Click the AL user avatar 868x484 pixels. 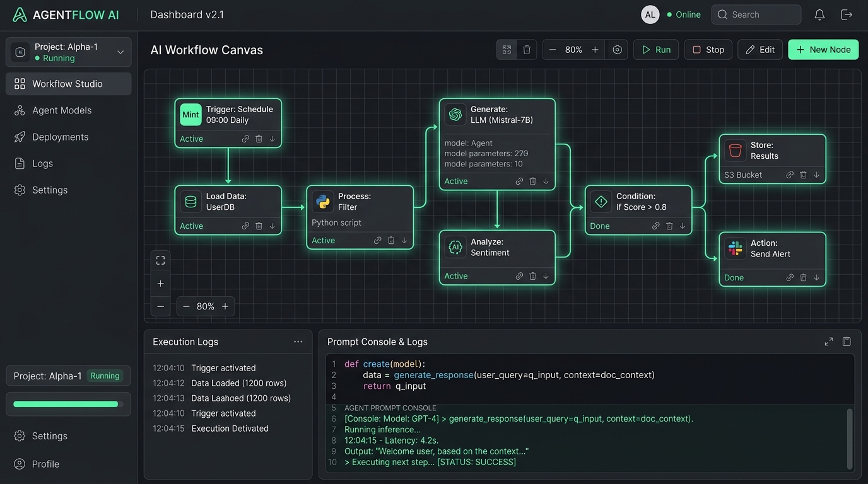coord(650,14)
